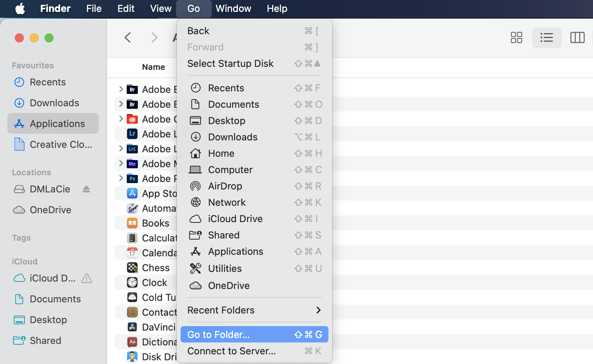Open the Edit menu
593x364 pixels.
point(126,9)
